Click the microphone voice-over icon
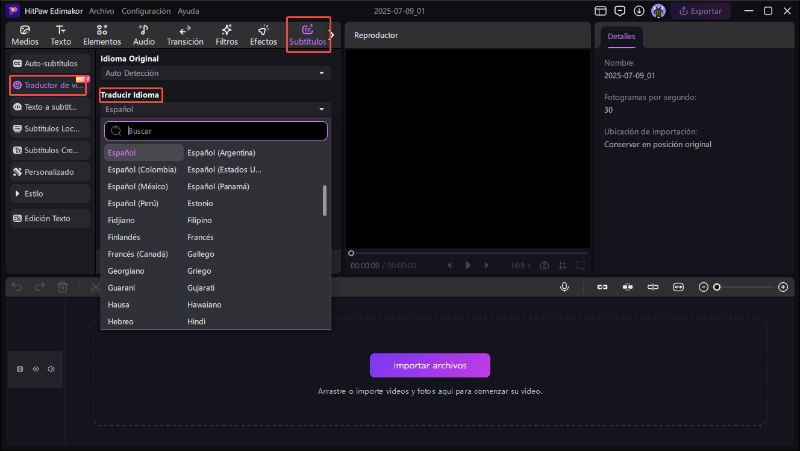This screenshot has width=800, height=451. [564, 287]
